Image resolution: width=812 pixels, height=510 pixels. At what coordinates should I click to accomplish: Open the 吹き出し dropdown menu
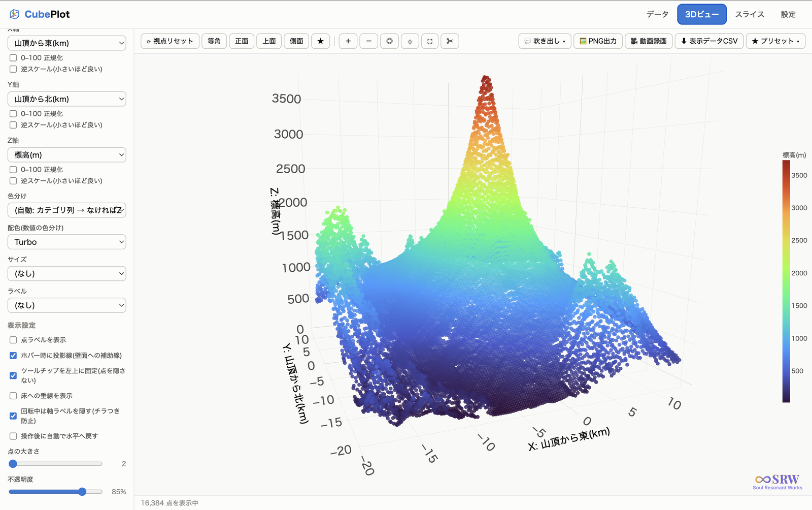(545, 41)
